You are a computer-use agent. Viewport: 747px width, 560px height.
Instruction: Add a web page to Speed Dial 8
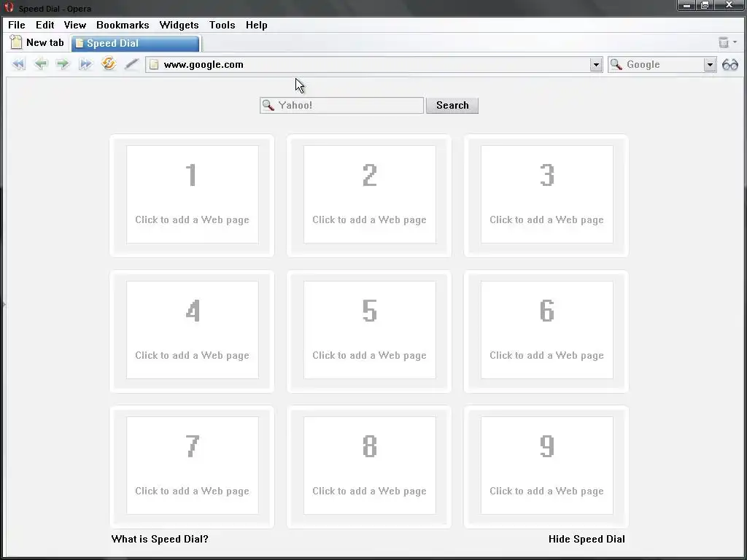369,466
